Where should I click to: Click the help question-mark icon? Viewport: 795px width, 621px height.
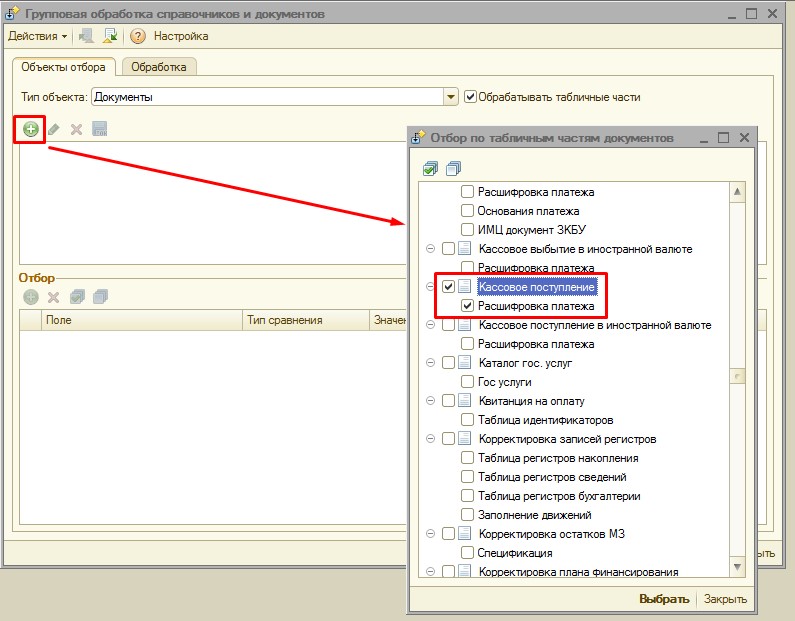(138, 36)
